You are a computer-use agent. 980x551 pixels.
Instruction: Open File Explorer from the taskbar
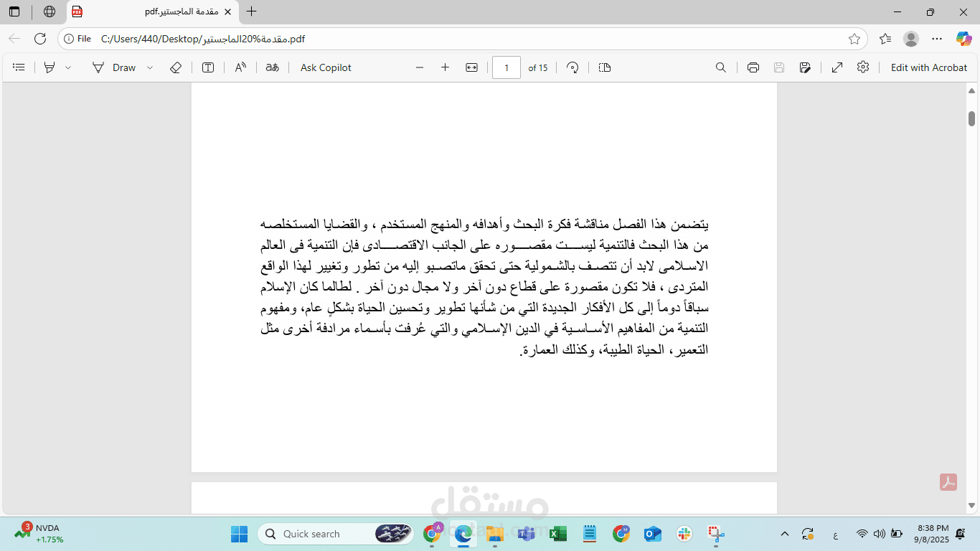[494, 534]
